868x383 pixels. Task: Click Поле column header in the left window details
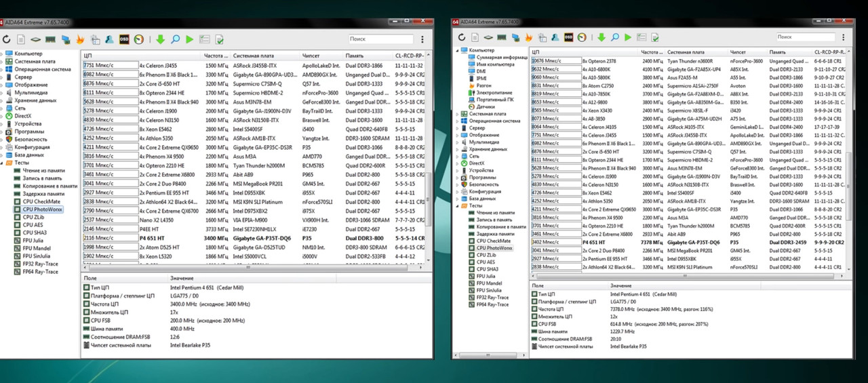[x=124, y=278]
